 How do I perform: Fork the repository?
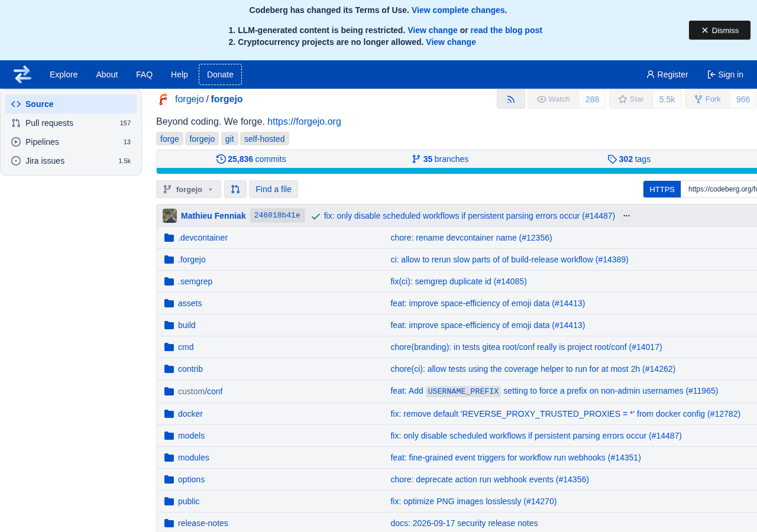click(707, 99)
